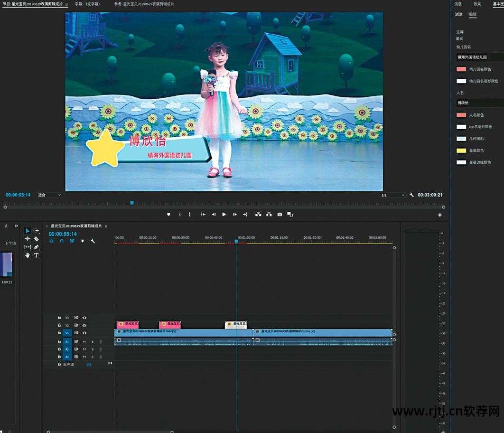Screen dimensions: 504x433
Task: Select the Type (T) tool
Action: click(37, 255)
